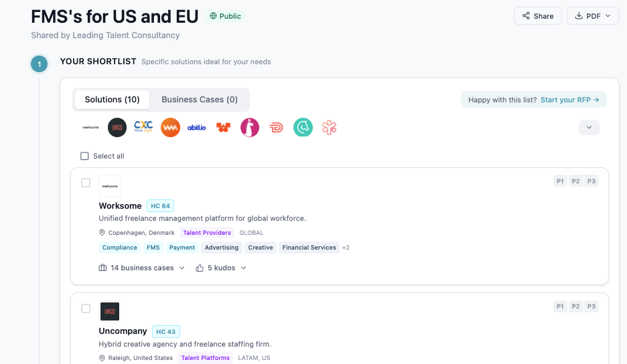Screen dimensions: 627x364
Task: Set Uncompany priority to P1
Action: (560, 306)
